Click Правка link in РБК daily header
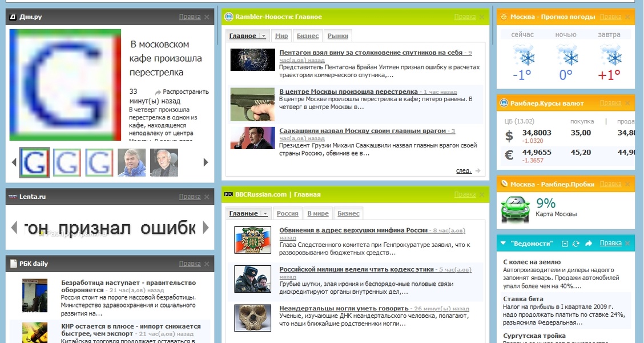 coord(190,264)
